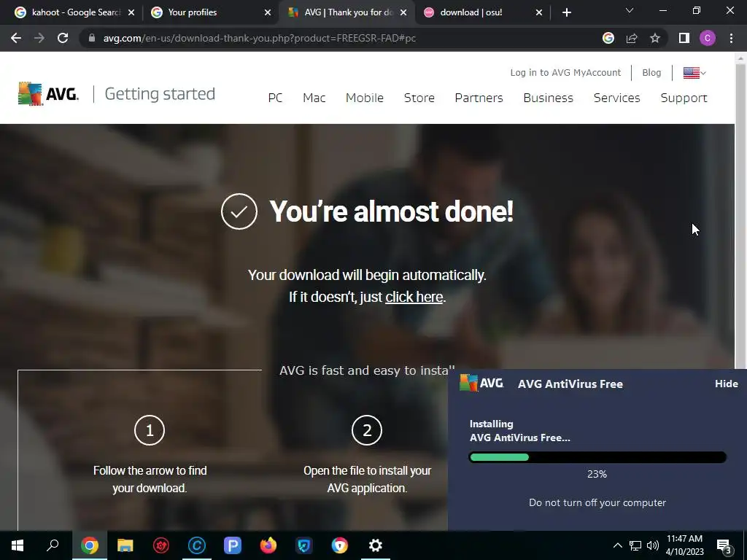Open Store menu item
The height and width of the screenshot is (560, 747).
click(419, 98)
